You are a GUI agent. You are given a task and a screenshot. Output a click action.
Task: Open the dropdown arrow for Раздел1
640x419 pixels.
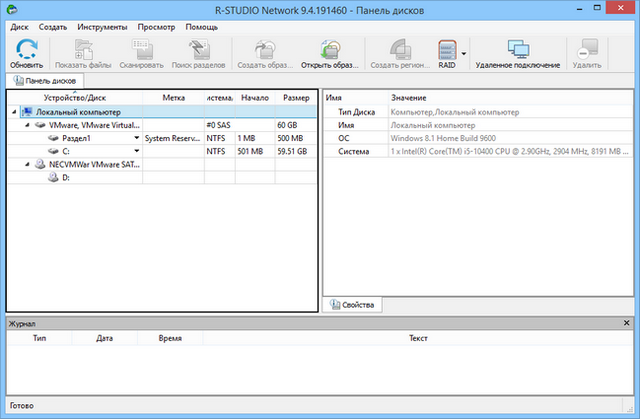click(137, 138)
